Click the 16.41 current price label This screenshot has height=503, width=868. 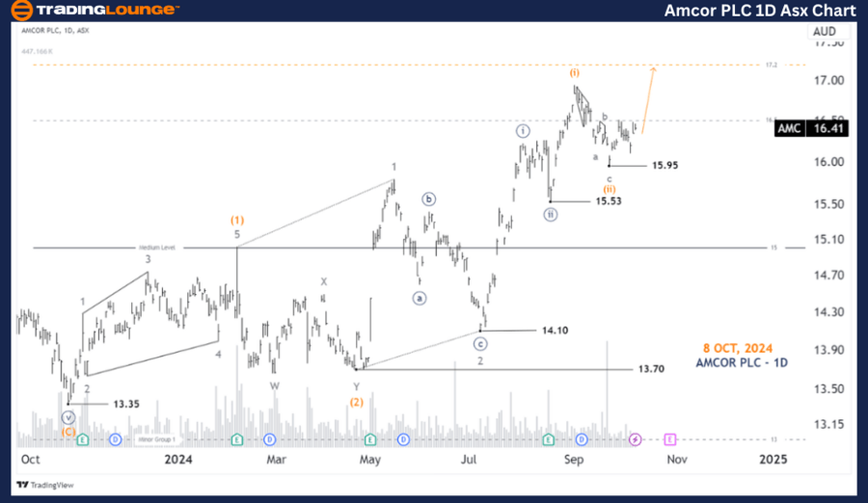click(x=829, y=128)
